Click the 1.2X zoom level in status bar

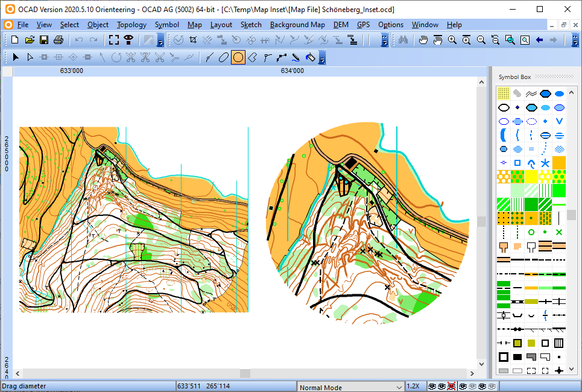coord(413,387)
